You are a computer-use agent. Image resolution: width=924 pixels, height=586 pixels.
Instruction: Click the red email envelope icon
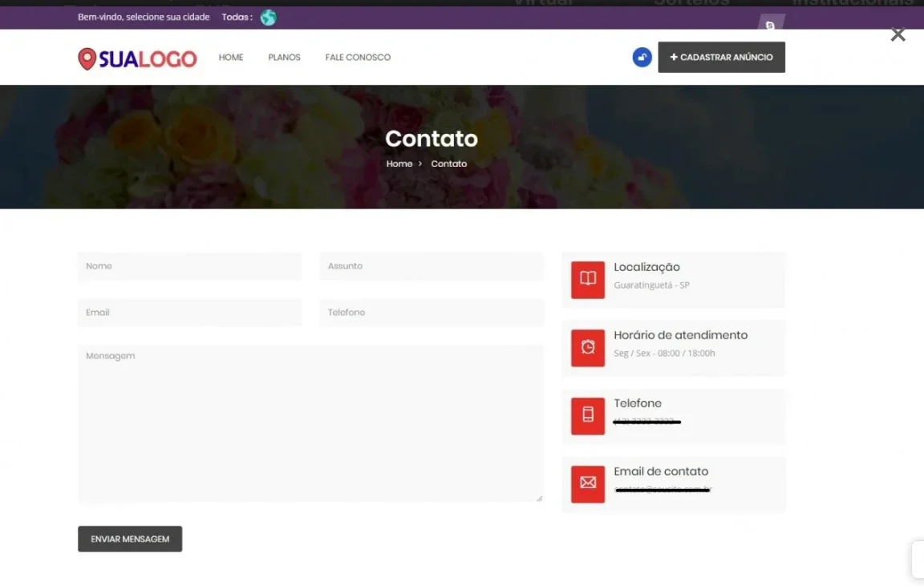587,484
